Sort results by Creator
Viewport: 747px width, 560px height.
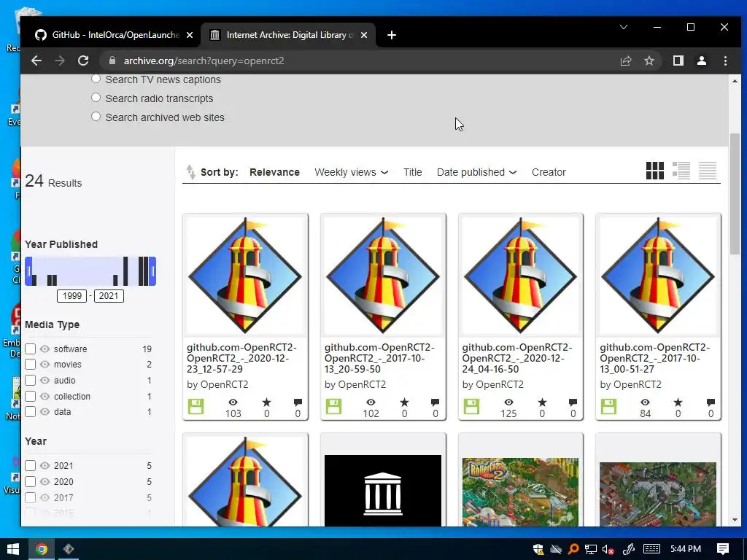click(x=549, y=172)
